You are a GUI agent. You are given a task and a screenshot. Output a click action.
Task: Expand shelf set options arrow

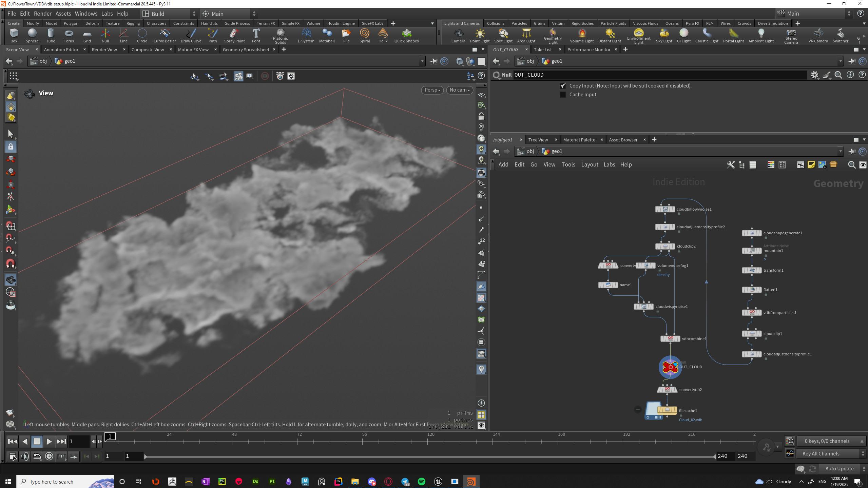click(x=432, y=23)
